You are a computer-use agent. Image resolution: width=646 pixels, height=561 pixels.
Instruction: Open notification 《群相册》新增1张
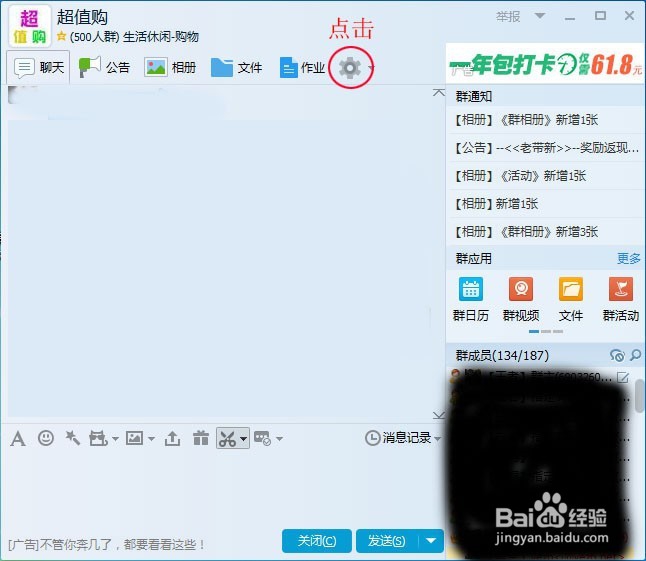coord(545,120)
